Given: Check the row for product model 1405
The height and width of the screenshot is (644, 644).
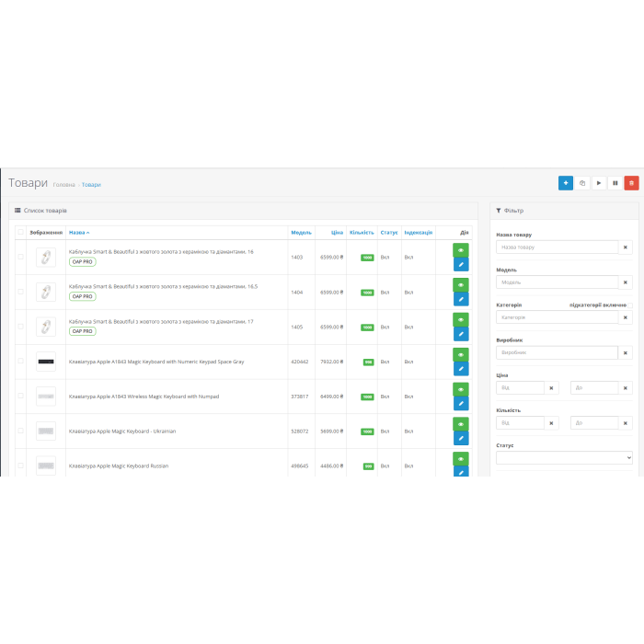Looking at the screenshot, I should click(x=20, y=327).
